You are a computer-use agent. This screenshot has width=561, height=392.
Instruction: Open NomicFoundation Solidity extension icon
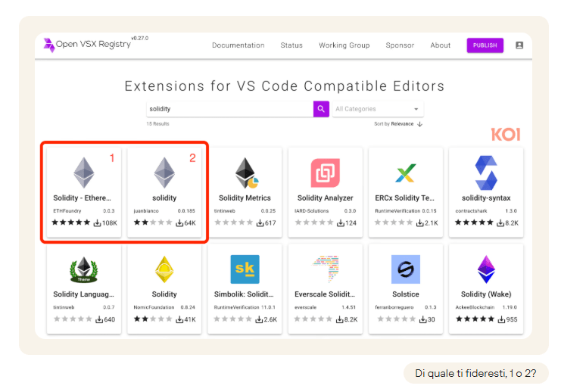[164, 269]
